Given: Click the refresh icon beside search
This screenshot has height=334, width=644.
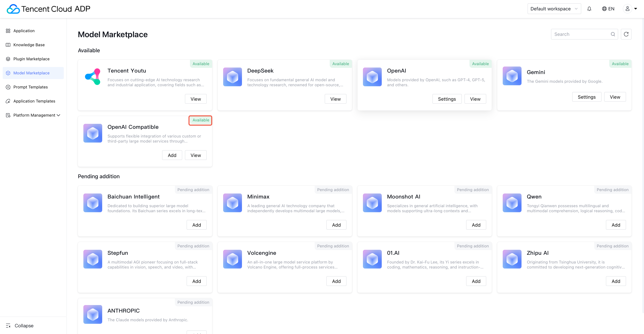Looking at the screenshot, I should [626, 34].
